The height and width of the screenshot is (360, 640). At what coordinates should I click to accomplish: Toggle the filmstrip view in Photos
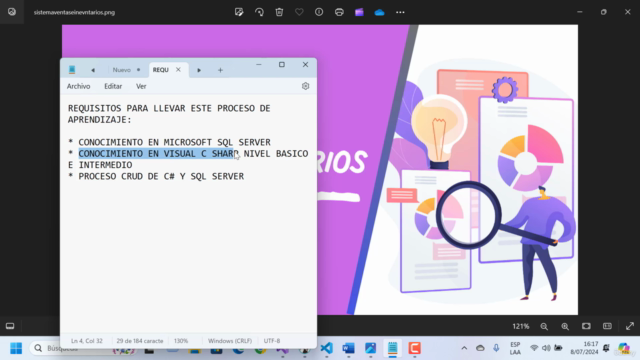pos(10,326)
